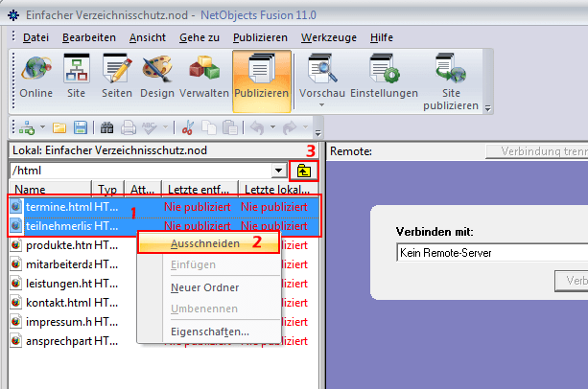Open the Bearbeiten menu
Viewport: 588px width, 389px height.
pos(89,37)
